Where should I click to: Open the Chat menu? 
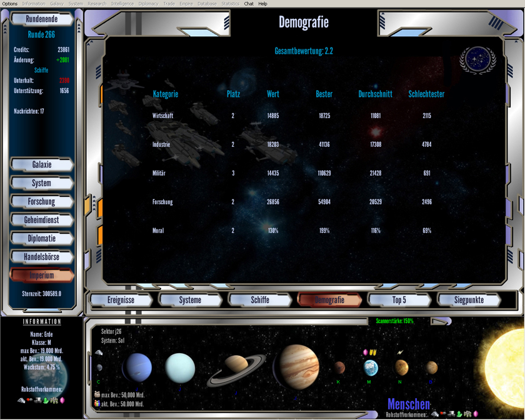pos(249,4)
